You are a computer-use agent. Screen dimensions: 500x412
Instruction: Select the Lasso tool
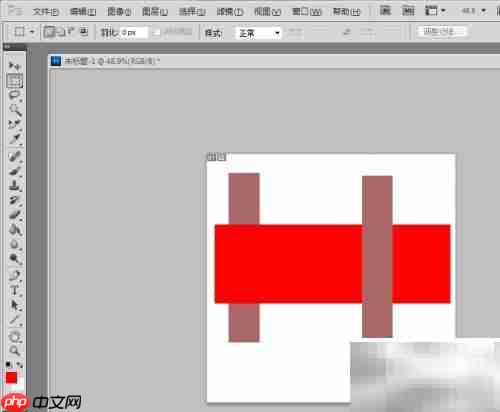(15, 95)
